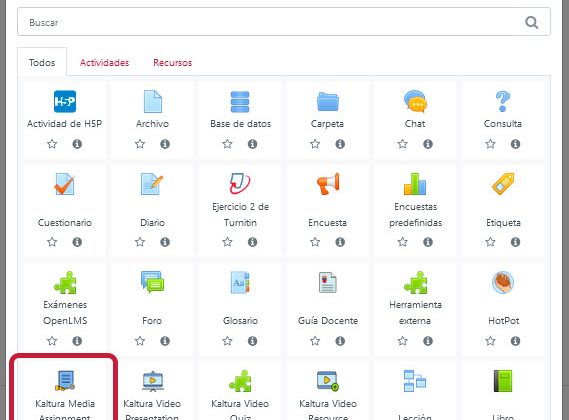Select the Chat speech bubble icon
The width and height of the screenshot is (569, 420).
pos(415,101)
